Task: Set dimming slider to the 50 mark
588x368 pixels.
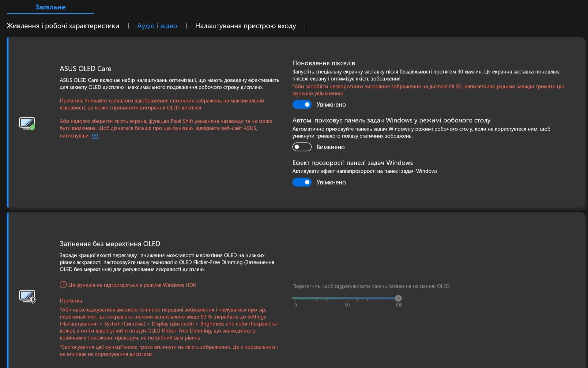Action: [347, 298]
